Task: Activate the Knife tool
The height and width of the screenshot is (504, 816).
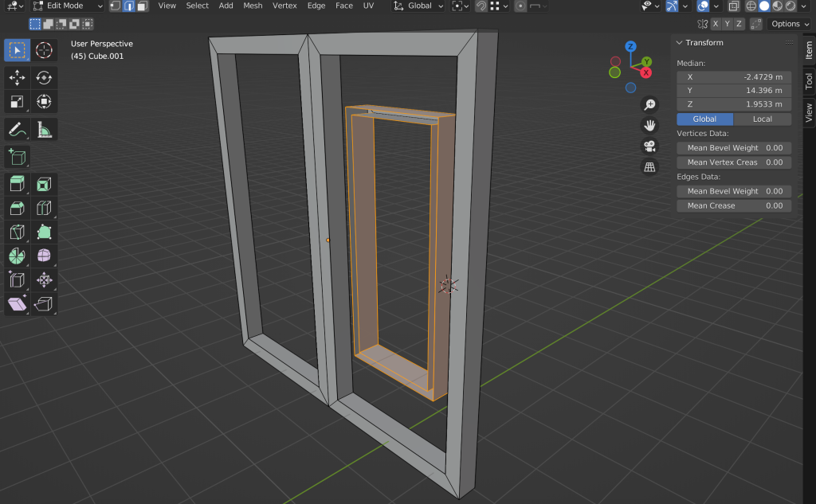Action: tap(18, 232)
